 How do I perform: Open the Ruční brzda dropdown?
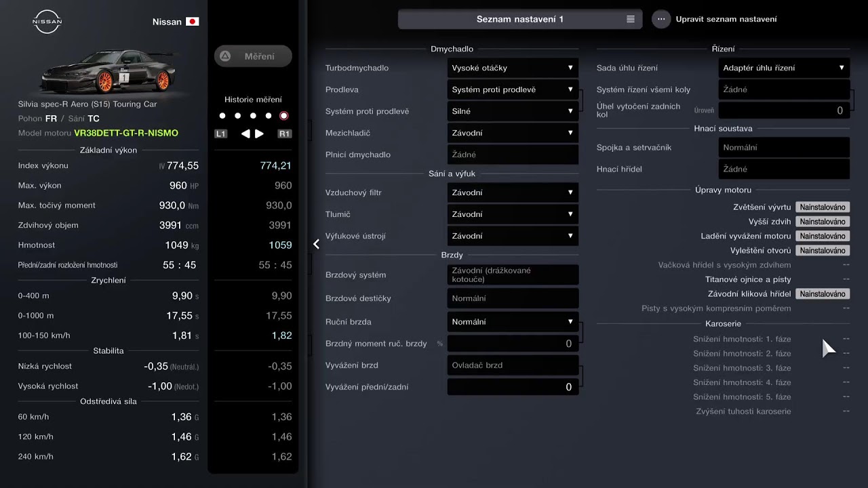[513, 322]
